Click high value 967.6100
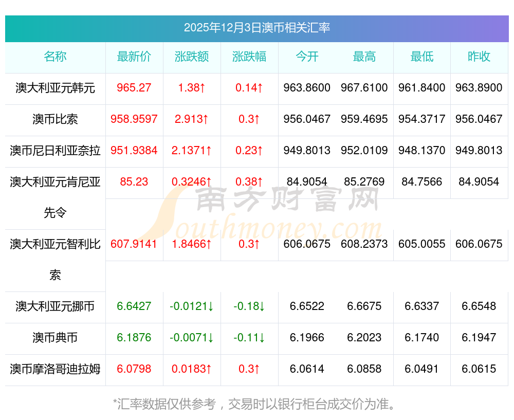 (364, 88)
